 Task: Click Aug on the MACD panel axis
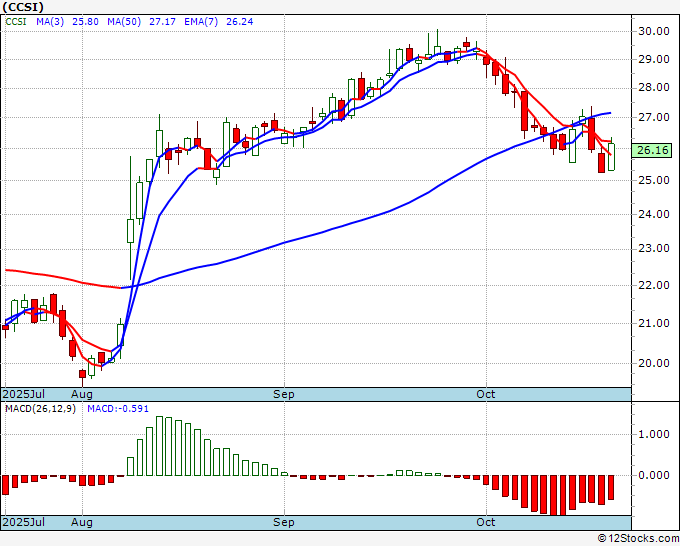[82, 522]
